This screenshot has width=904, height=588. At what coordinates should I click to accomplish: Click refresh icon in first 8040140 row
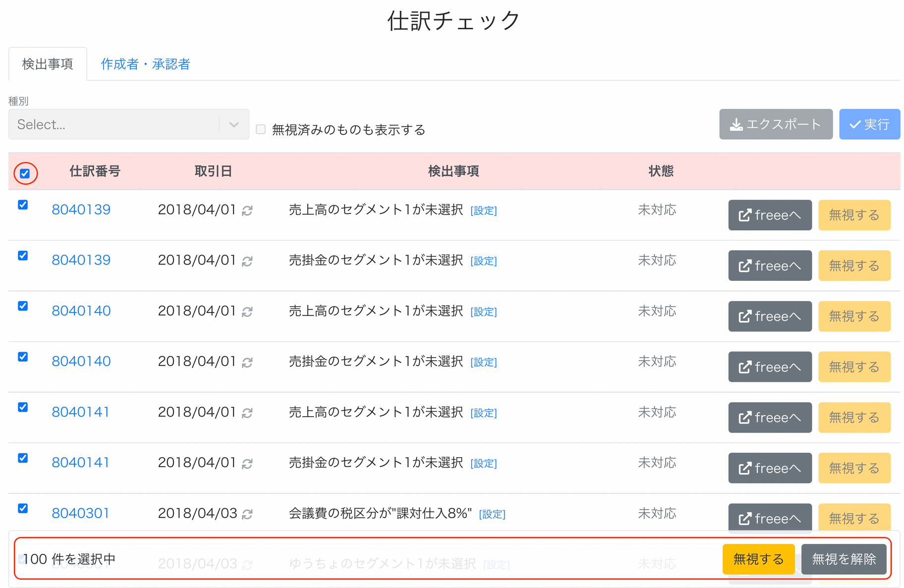247,312
